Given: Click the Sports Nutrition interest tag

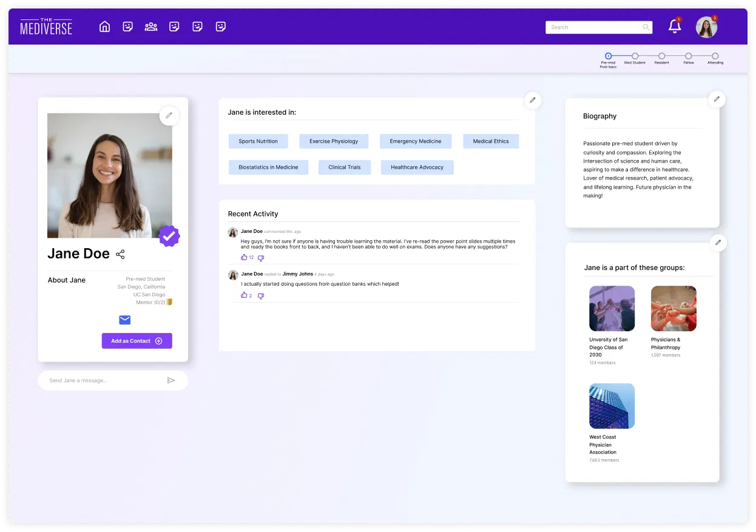Looking at the screenshot, I should click(258, 141).
